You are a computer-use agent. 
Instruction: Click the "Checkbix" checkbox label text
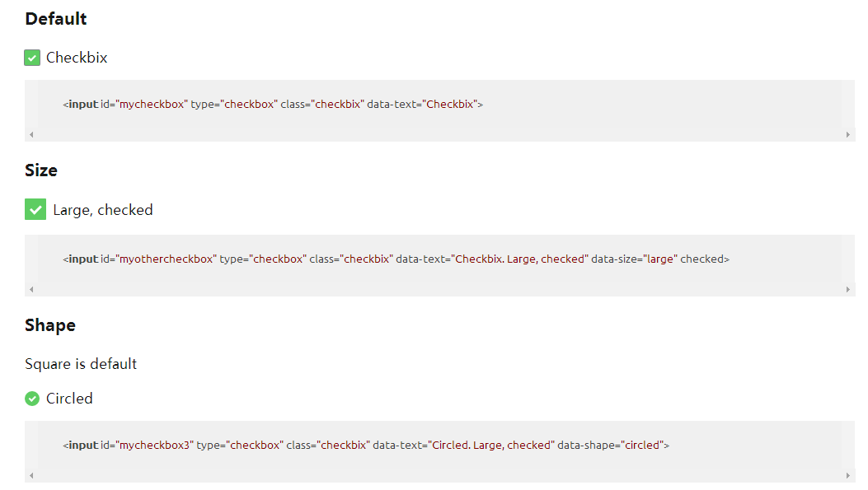point(77,58)
